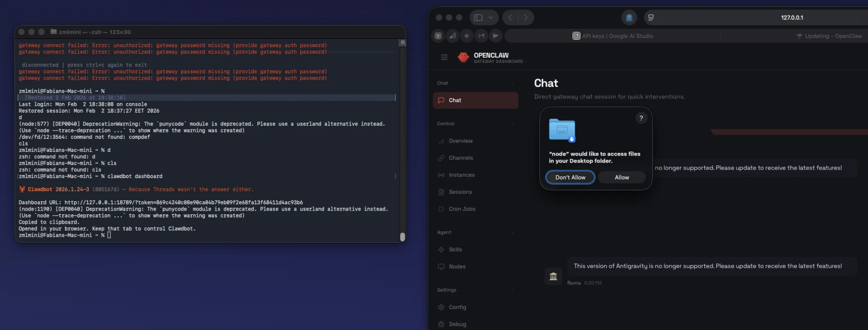Click the Terminal prompt cursor at last line
This screenshot has width=868, height=330.
[x=109, y=235]
